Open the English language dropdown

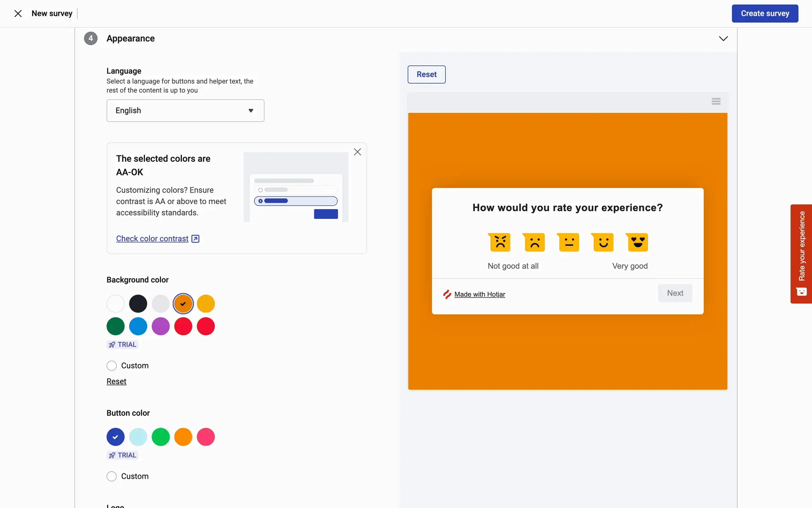185,110
